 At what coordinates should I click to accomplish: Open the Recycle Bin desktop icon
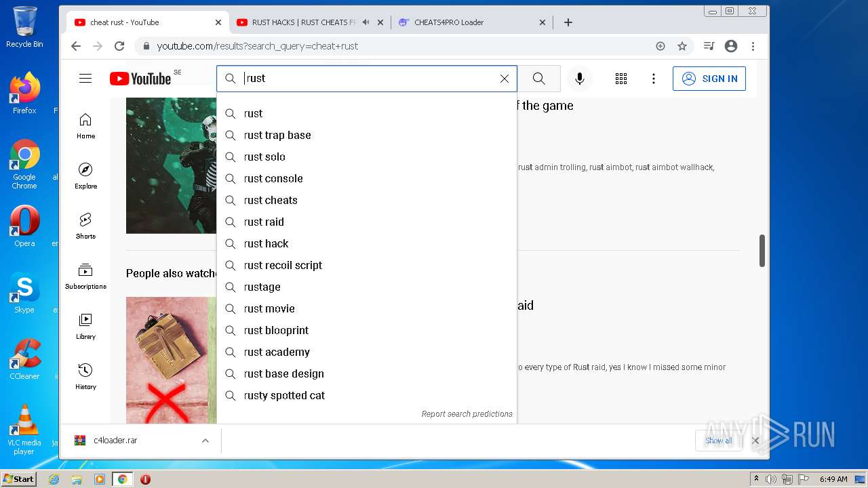pyautogui.click(x=24, y=27)
